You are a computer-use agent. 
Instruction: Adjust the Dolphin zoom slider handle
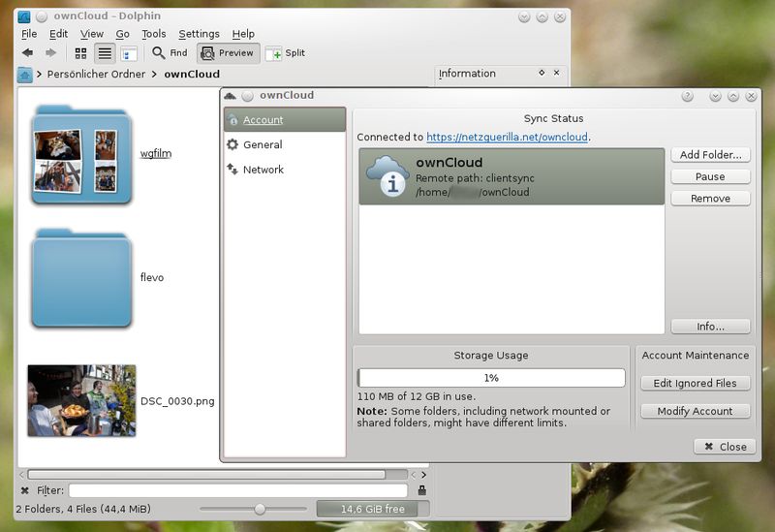[x=260, y=509]
